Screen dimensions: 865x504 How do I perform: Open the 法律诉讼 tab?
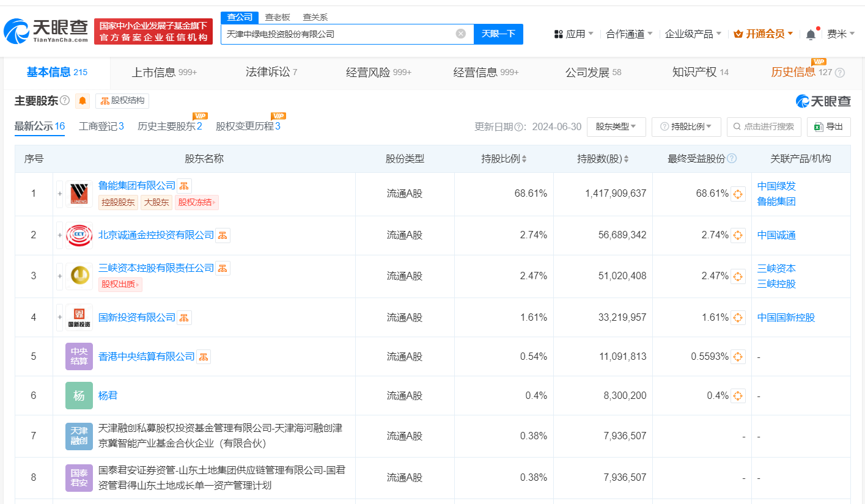click(267, 71)
